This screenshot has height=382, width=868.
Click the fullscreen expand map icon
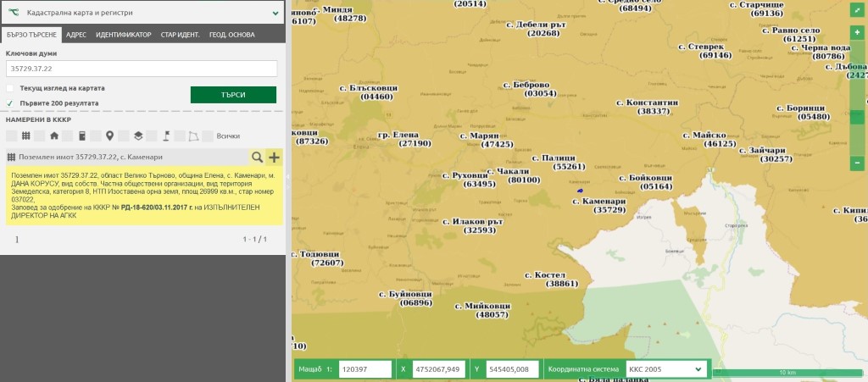pos(857,11)
